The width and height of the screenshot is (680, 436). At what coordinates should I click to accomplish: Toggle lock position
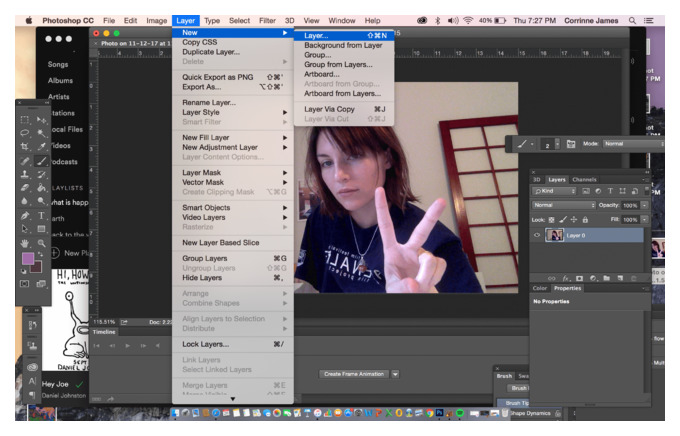point(574,220)
